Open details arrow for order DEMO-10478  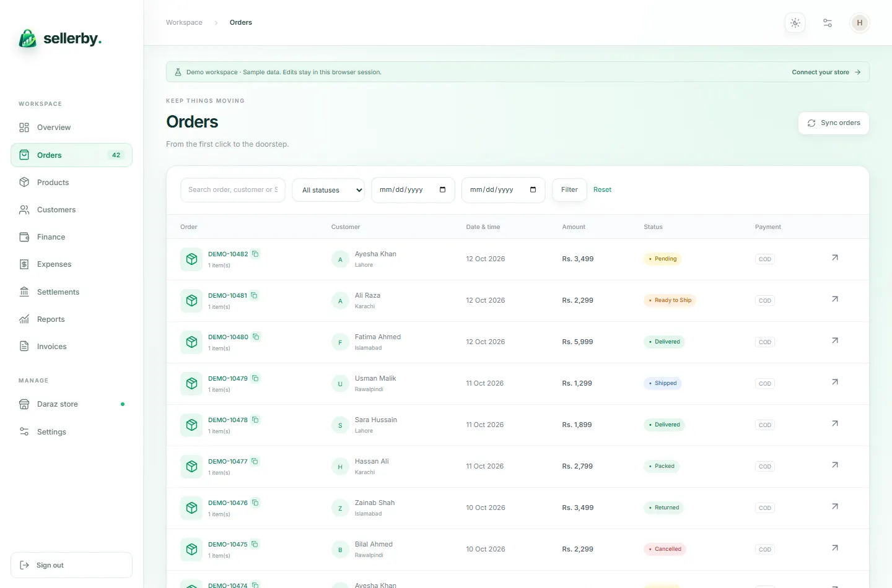835,423
